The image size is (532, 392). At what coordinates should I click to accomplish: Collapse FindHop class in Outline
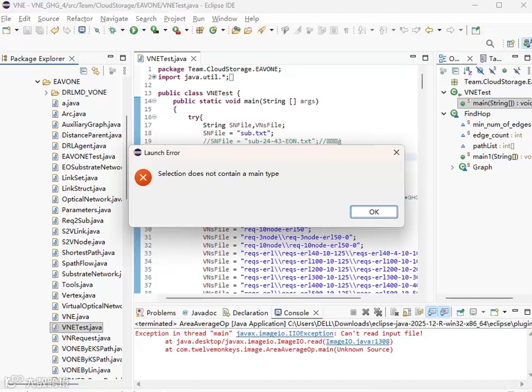click(x=444, y=114)
